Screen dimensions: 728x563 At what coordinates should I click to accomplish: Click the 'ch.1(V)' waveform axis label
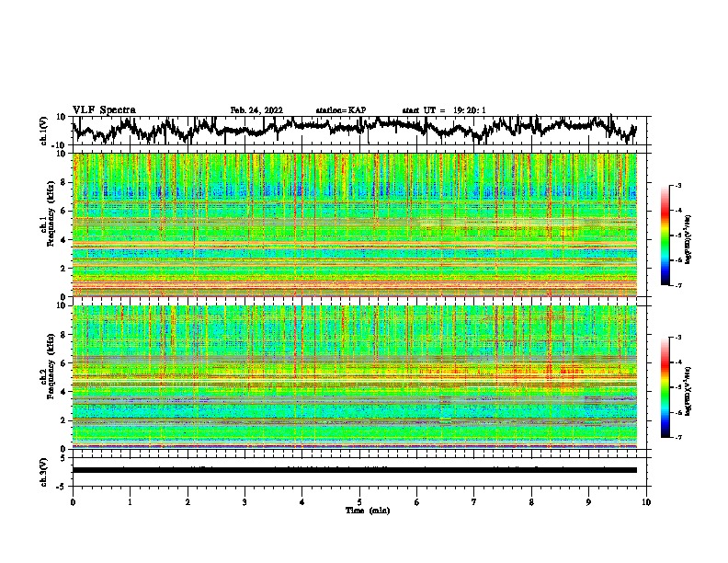pos(44,131)
